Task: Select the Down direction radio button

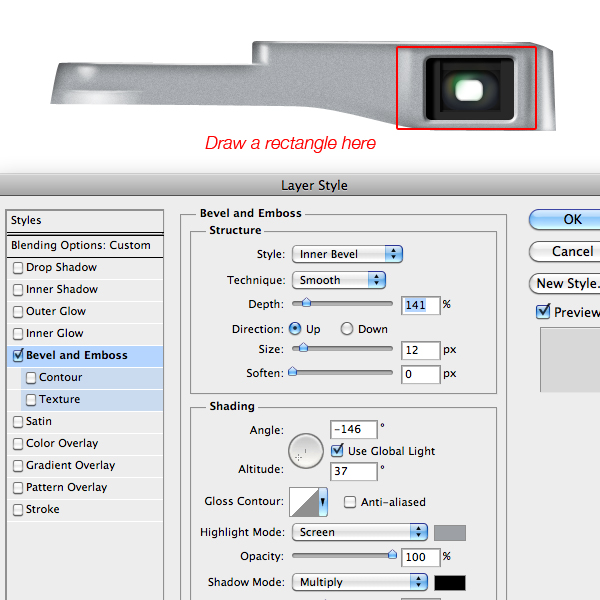Action: coord(347,329)
